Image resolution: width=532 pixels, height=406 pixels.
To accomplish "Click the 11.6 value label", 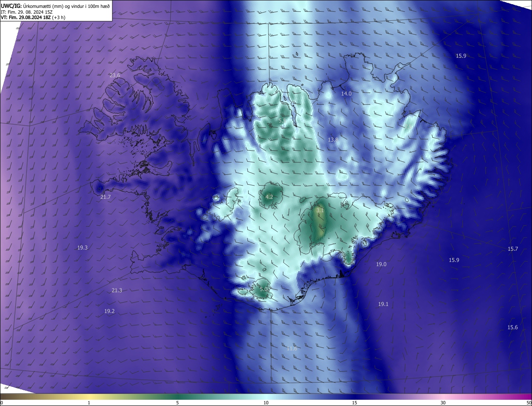I will (292, 348).
